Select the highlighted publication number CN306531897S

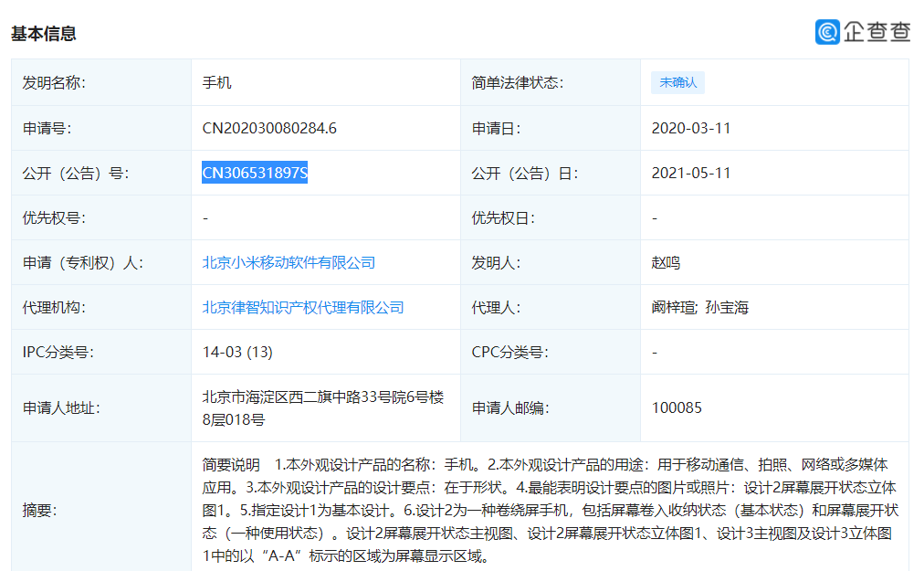coord(255,173)
